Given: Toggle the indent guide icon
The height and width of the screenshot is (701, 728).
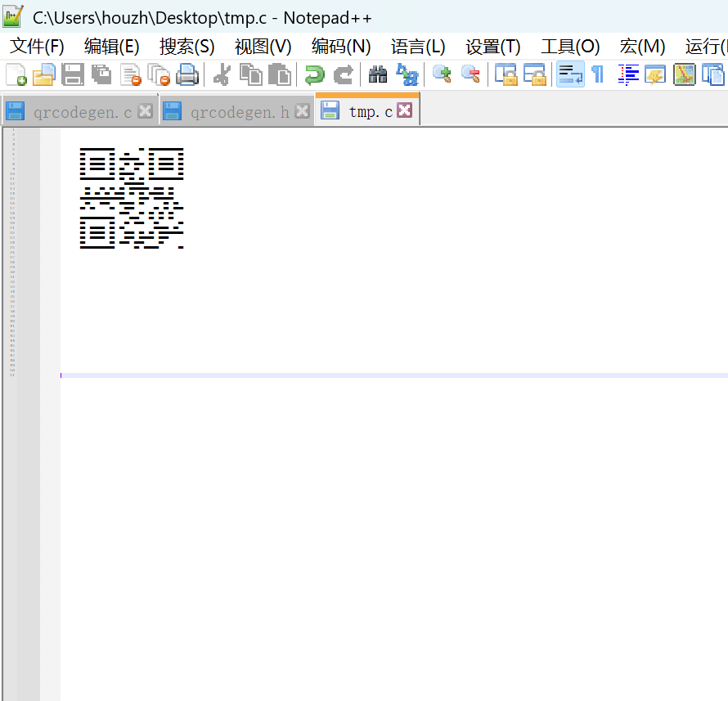Looking at the screenshot, I should click(628, 74).
